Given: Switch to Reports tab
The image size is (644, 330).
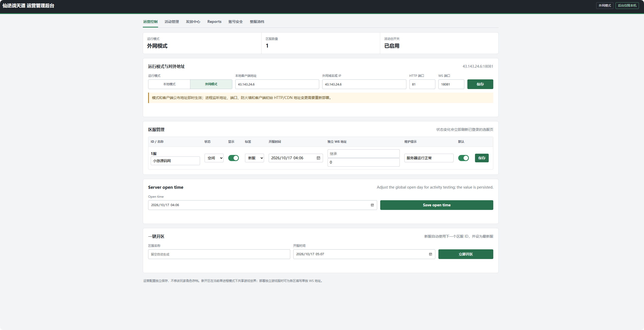Looking at the screenshot, I should pos(214,22).
